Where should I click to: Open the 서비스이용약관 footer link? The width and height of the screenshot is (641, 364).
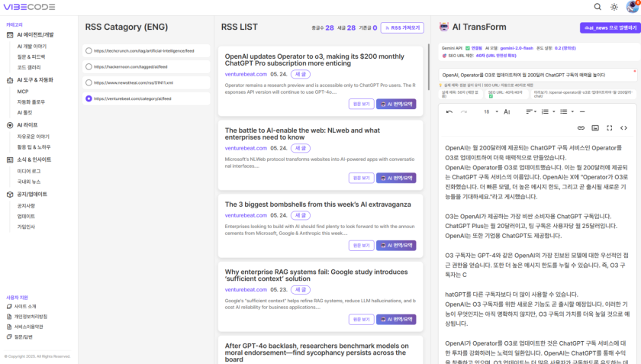click(29, 327)
